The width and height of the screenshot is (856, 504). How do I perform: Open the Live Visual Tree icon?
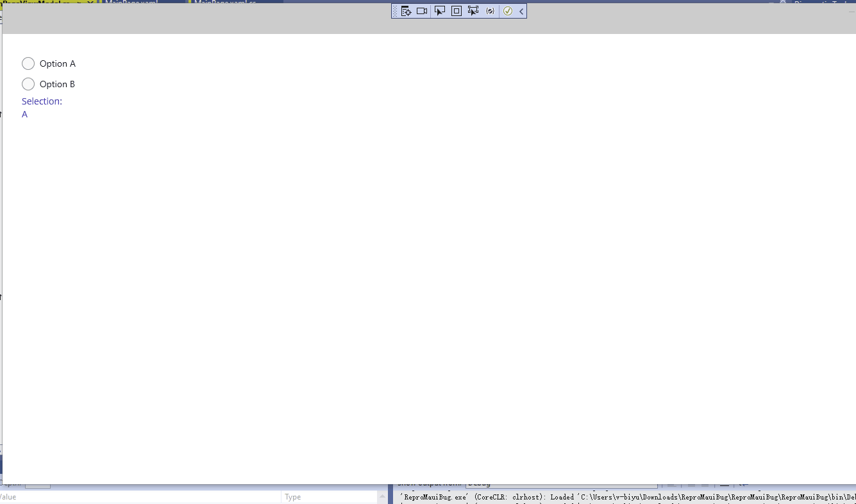[406, 11]
